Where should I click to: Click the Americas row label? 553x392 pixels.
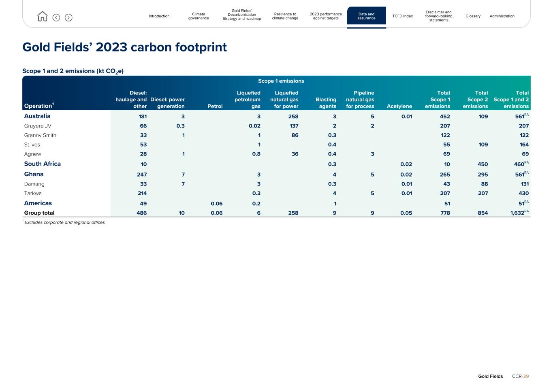38,203
